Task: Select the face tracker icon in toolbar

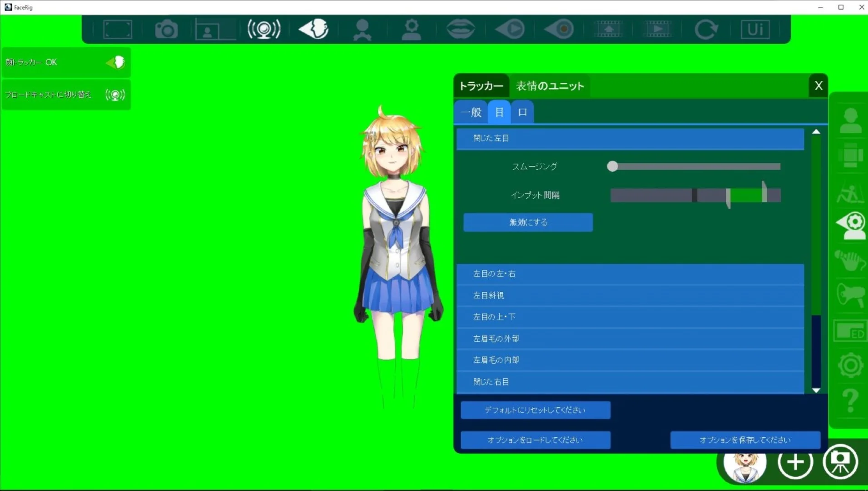Action: (x=313, y=29)
